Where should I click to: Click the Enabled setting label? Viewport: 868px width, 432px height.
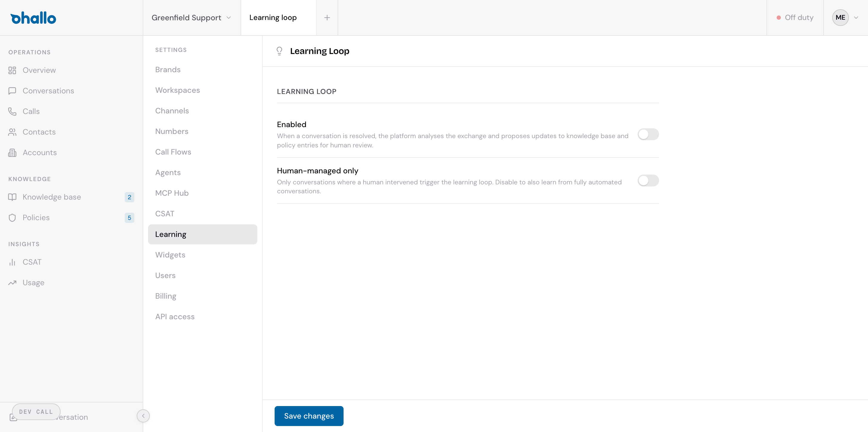(291, 125)
